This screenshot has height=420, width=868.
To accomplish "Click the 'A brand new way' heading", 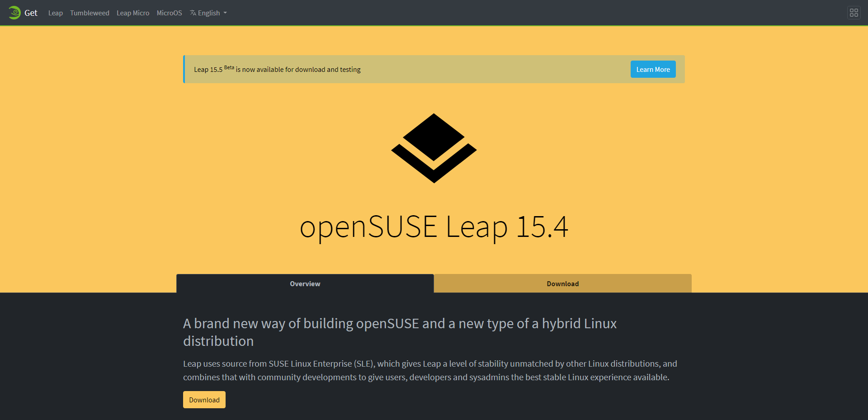I will click(400, 332).
